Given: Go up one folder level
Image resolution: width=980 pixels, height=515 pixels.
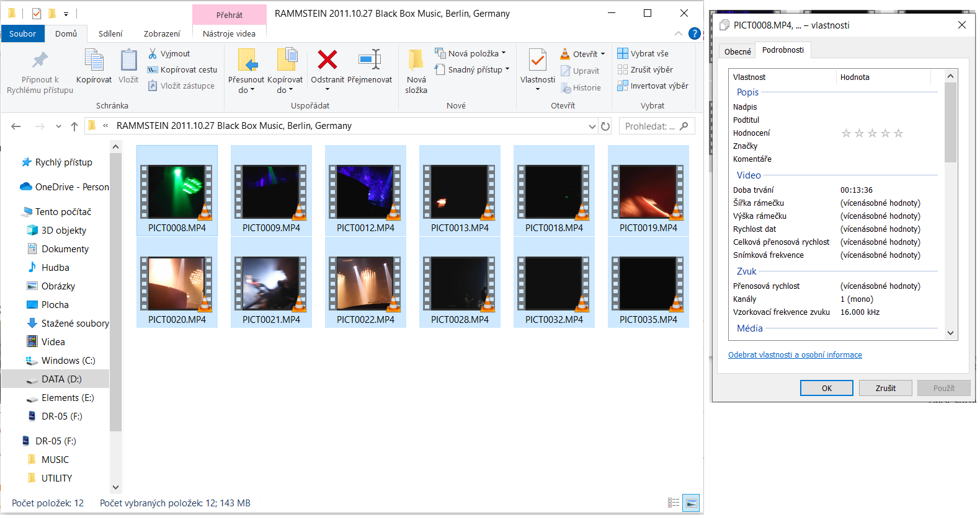Looking at the screenshot, I should [74, 126].
